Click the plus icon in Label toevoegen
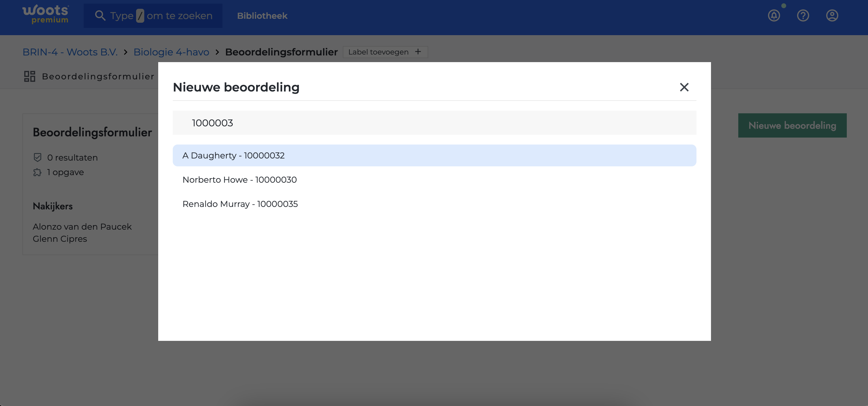868x406 pixels. [418, 52]
